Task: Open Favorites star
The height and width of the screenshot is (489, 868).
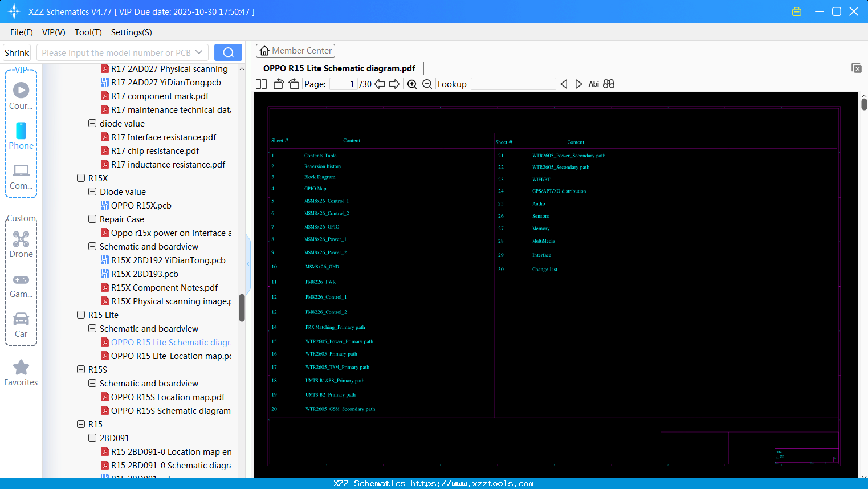Action: pyautogui.click(x=21, y=373)
